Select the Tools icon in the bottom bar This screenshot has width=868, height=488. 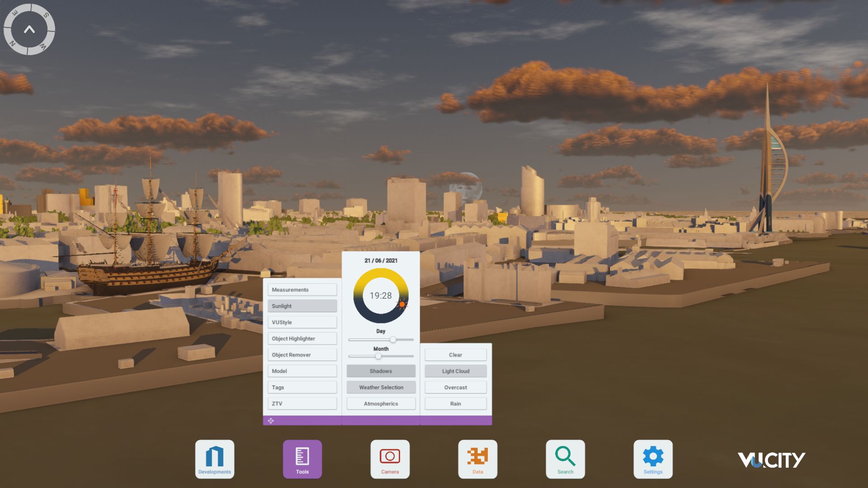(302, 459)
